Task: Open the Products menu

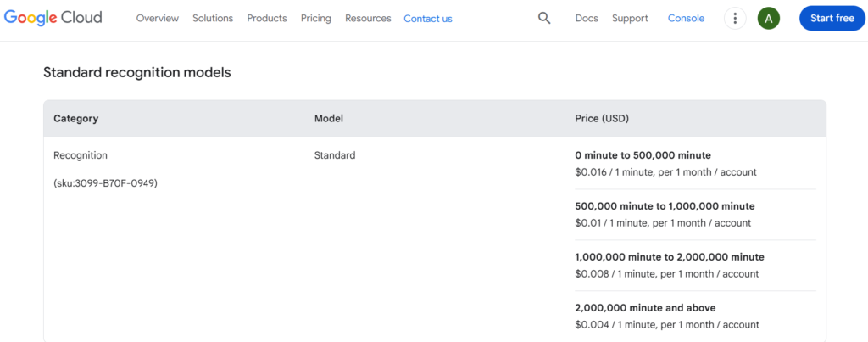Action: (x=267, y=18)
